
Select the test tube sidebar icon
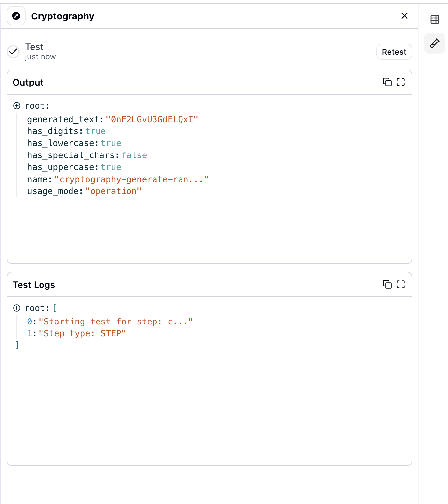[434, 43]
